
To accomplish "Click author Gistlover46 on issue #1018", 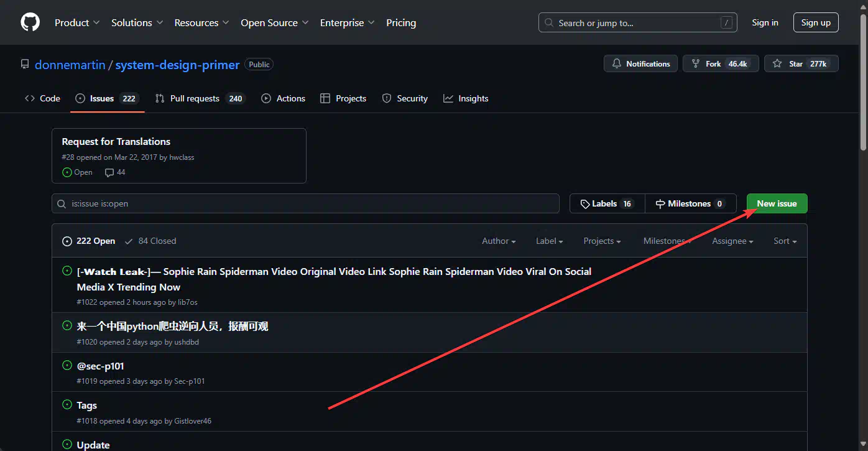I will pos(193,421).
